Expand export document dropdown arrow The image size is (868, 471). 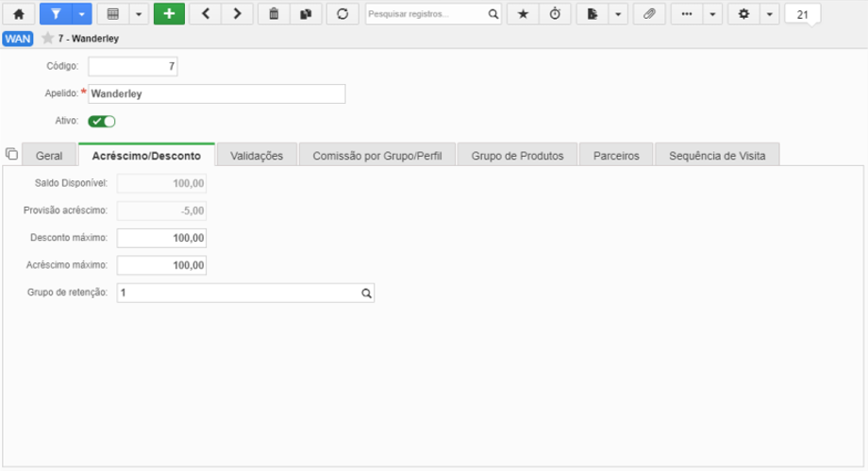pos(618,14)
